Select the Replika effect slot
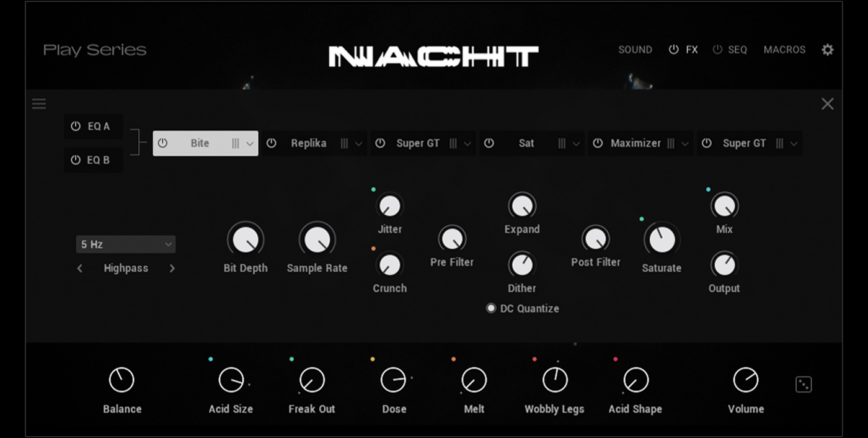The width and height of the screenshot is (868, 438). point(314,143)
